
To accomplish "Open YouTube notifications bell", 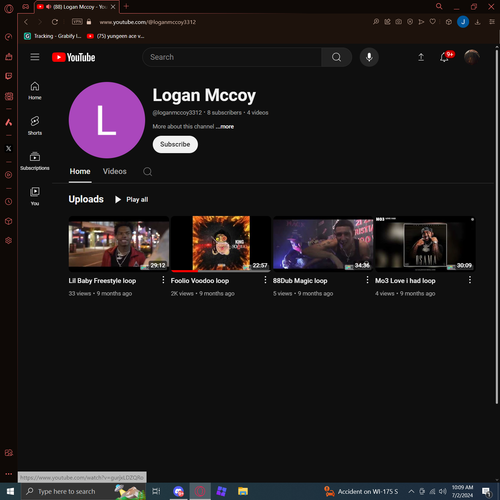I will 444,57.
